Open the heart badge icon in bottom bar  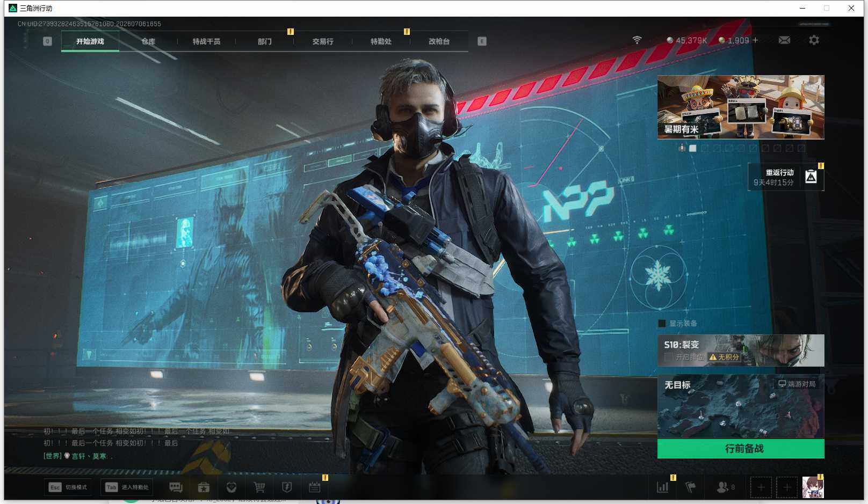232,487
